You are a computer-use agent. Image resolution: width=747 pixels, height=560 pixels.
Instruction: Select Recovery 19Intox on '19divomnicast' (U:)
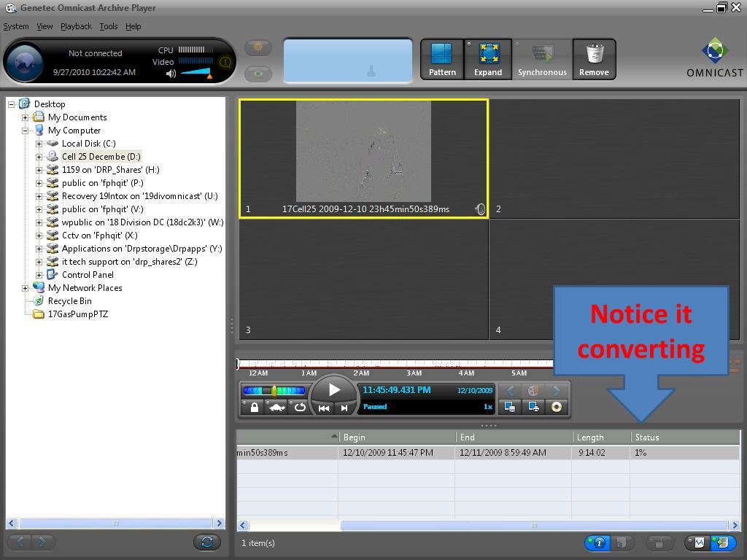pyautogui.click(x=139, y=196)
